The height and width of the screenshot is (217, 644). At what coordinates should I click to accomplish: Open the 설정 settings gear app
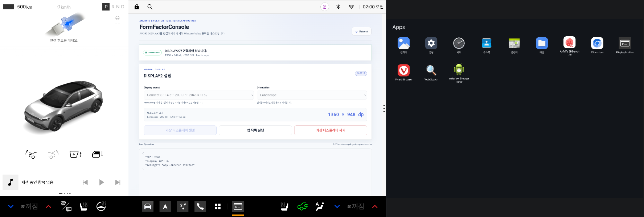click(x=431, y=43)
